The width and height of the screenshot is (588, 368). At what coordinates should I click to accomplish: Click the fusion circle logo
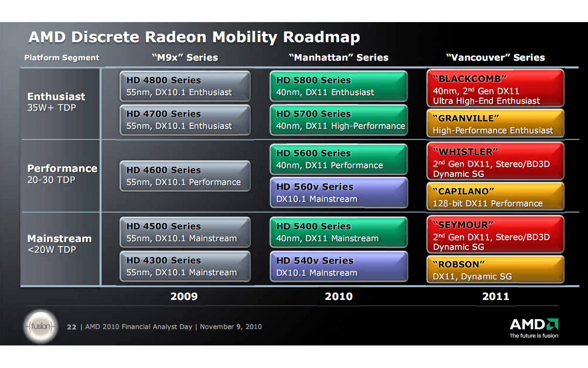(40, 326)
